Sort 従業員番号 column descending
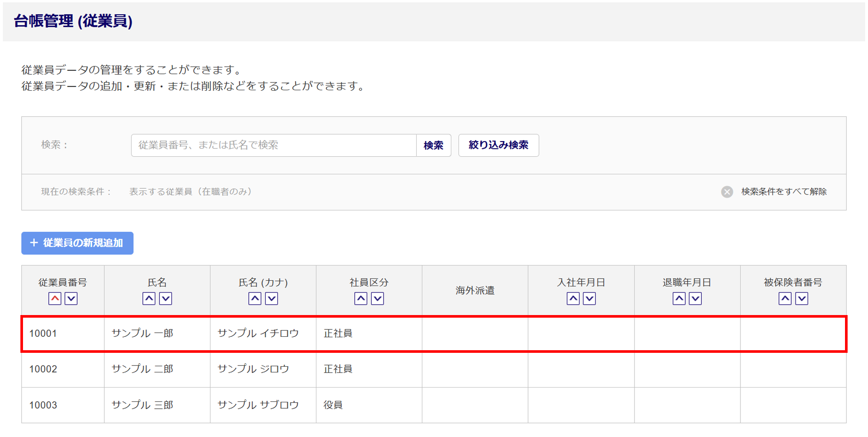This screenshot has width=868, height=437. coord(71,299)
